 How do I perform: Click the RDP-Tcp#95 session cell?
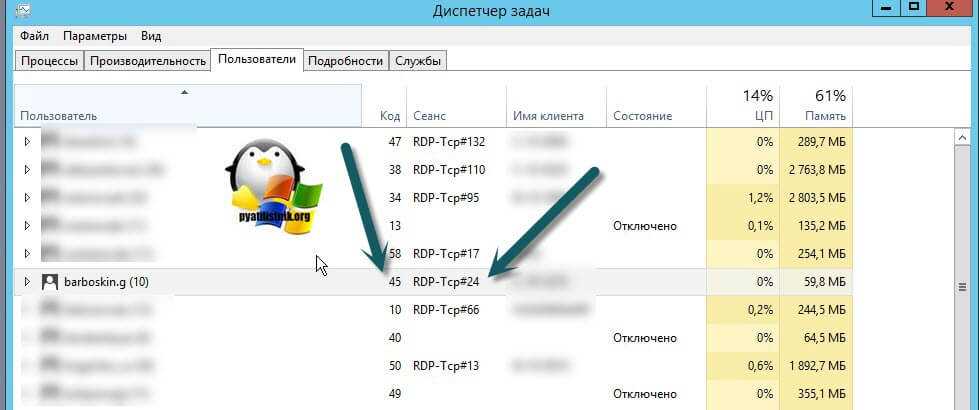tap(446, 198)
